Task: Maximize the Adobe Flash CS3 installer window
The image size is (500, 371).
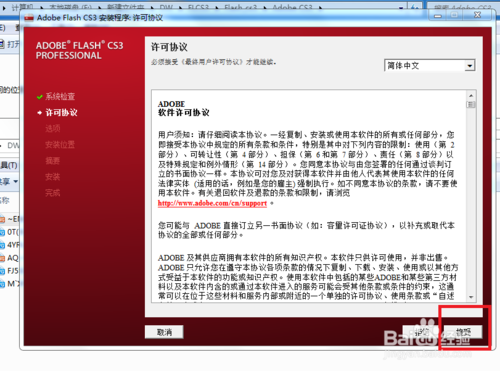Action: click(454, 15)
